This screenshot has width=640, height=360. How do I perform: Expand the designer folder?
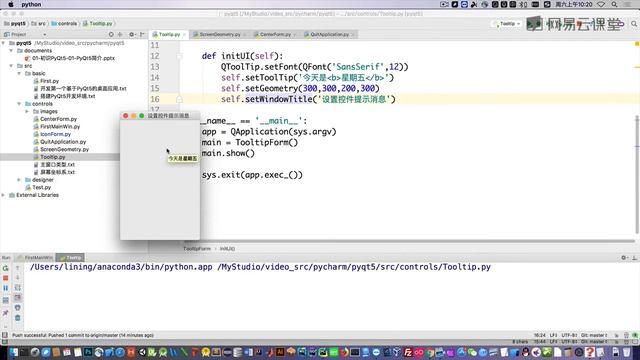(19, 180)
